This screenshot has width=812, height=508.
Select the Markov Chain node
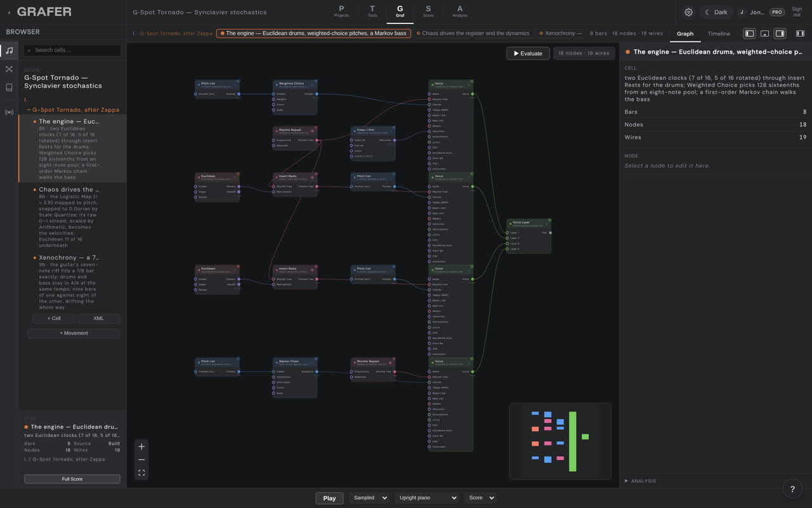295,377
